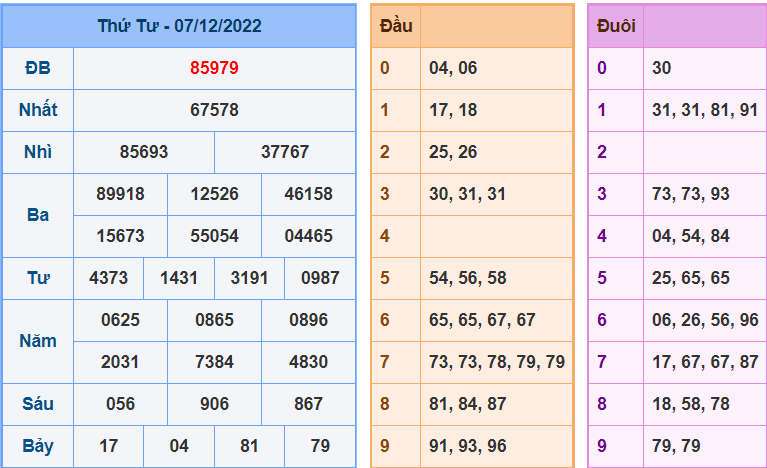This screenshot has width=767, height=468.
Task: Select first prize number 67578
Action: pos(214,110)
